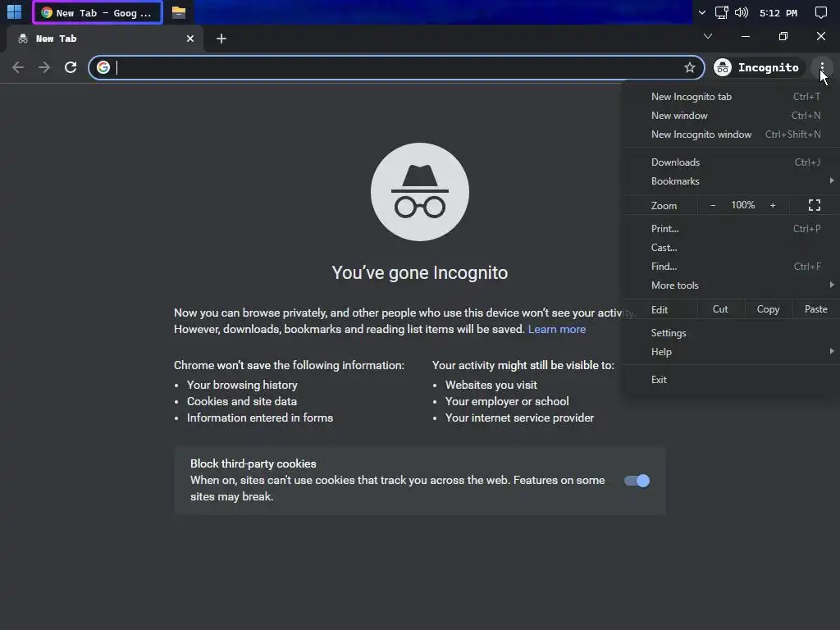Click 'Your internet service provider' text
Viewport: 840px width, 630px height.
519,418
